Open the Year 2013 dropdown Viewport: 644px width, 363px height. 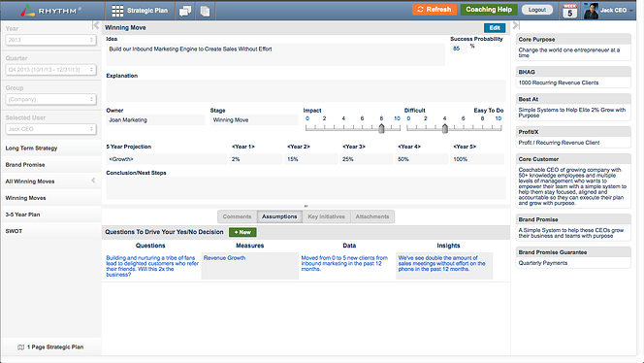[51, 40]
